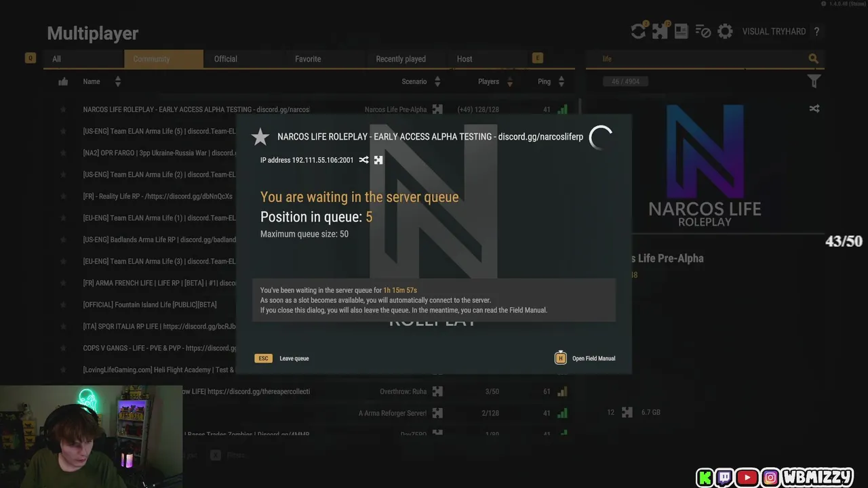Open the server filter funnel icon
Screen dimensions: 868x488
pos(814,81)
